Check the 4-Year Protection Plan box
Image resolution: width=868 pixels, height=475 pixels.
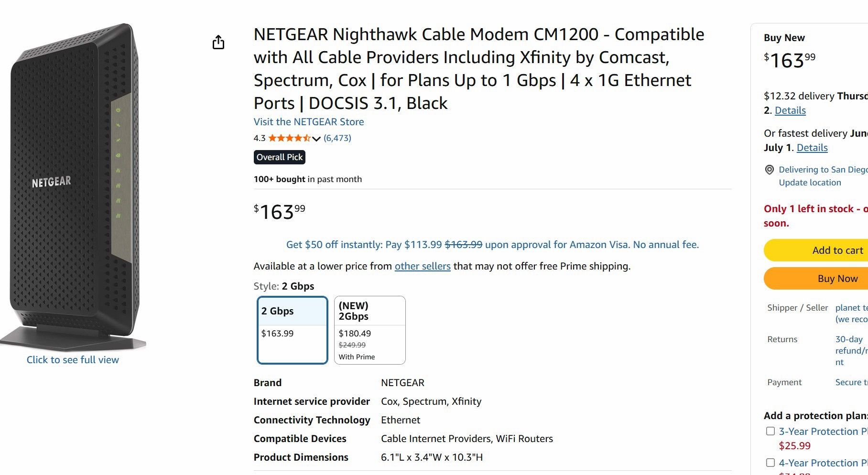[770, 463]
